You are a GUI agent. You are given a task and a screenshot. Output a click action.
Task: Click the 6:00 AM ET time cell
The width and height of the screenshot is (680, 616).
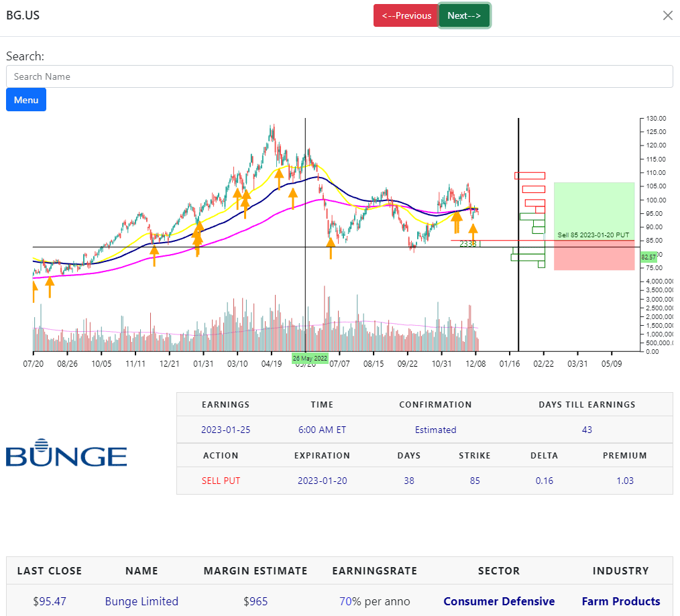point(322,430)
